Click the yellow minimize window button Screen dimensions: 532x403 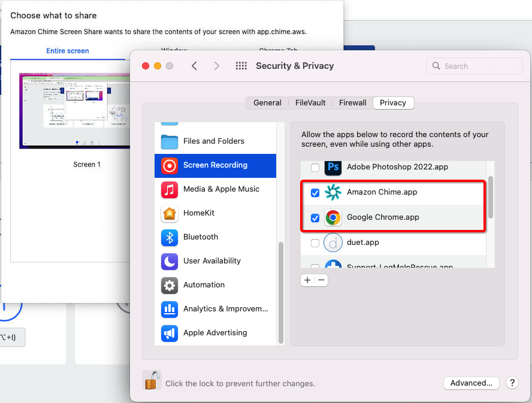pos(158,66)
